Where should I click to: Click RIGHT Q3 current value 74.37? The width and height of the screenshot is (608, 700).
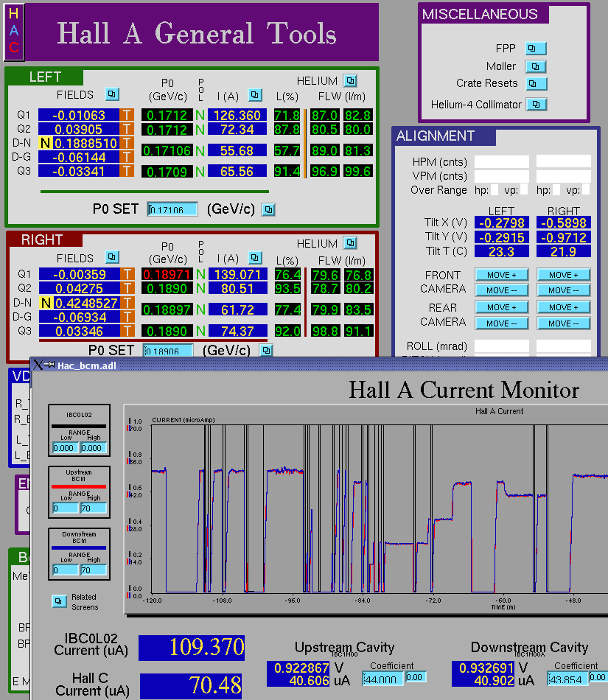tap(237, 331)
